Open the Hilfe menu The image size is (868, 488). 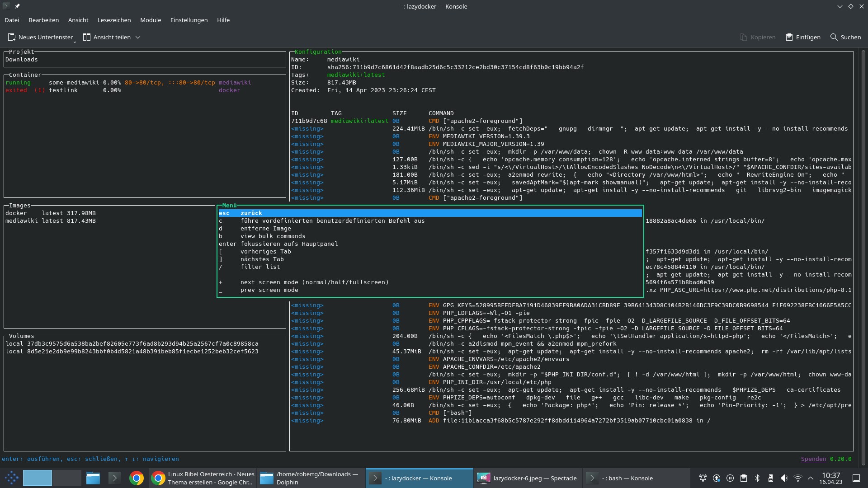click(x=223, y=20)
